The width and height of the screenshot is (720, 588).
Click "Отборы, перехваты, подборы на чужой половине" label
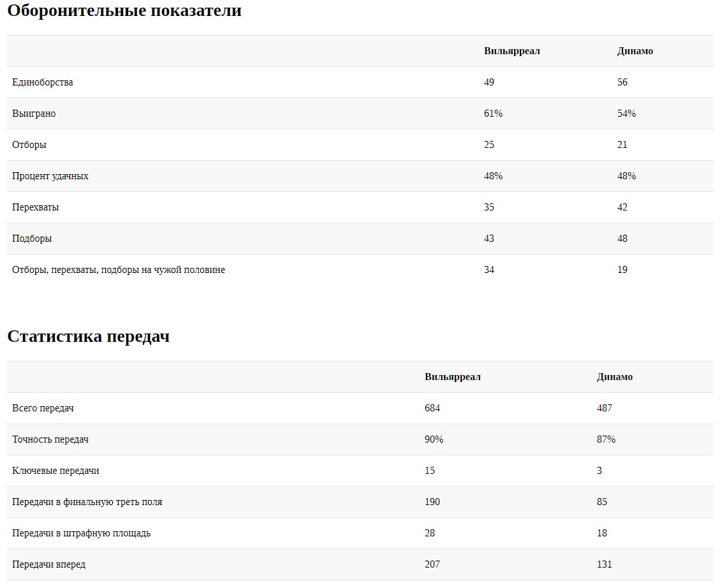pyautogui.click(x=119, y=270)
